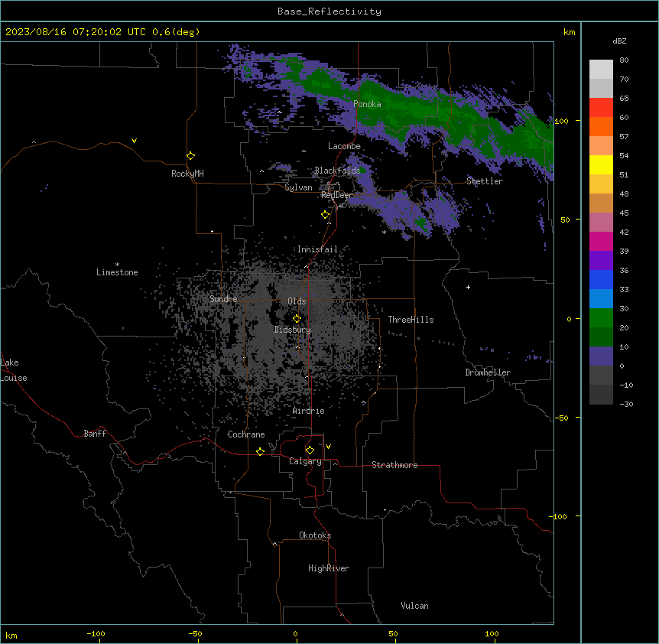Click the 0 tick on the horizontal axis
Viewport: 659px width, 644px height.
[295, 633]
